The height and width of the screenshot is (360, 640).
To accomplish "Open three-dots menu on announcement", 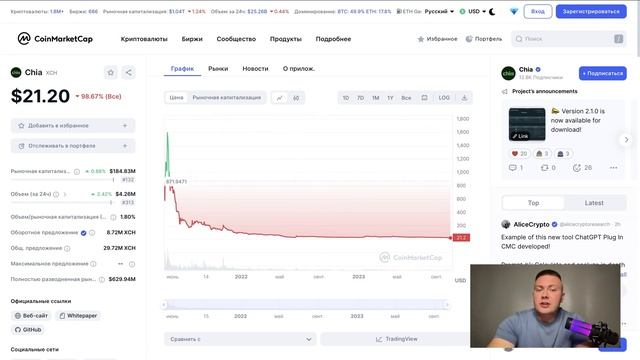I will tap(613, 168).
